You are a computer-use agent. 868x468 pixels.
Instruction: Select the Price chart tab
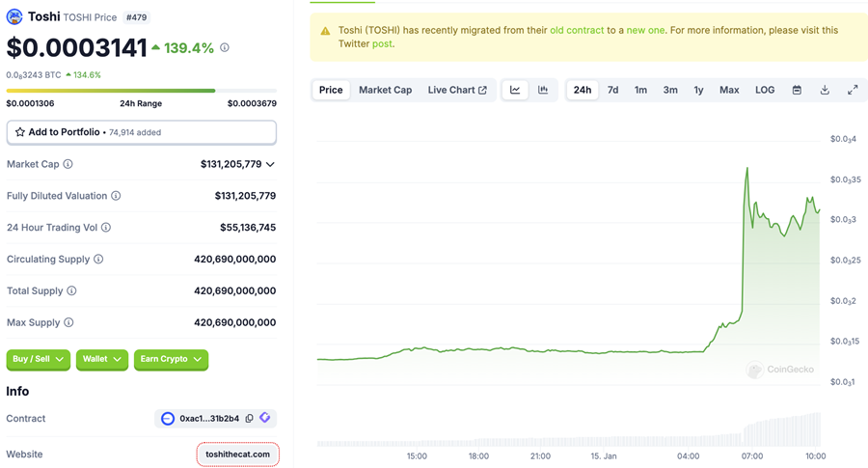331,90
